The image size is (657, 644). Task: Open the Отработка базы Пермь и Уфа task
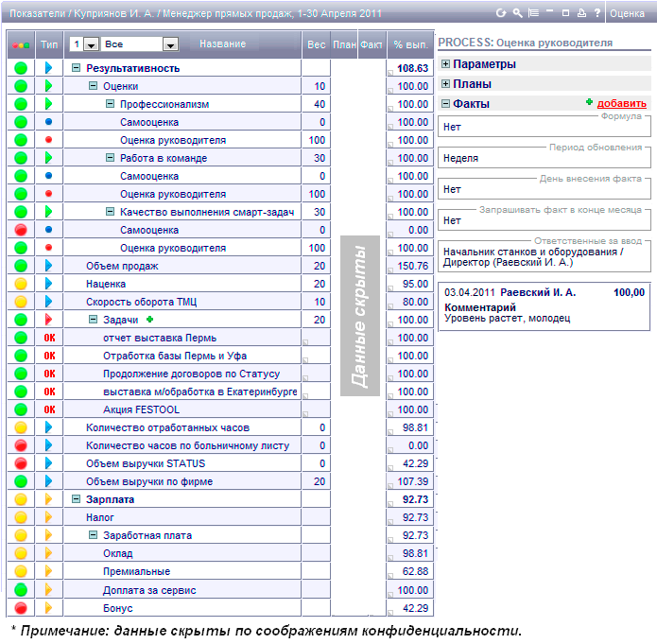[x=175, y=356]
